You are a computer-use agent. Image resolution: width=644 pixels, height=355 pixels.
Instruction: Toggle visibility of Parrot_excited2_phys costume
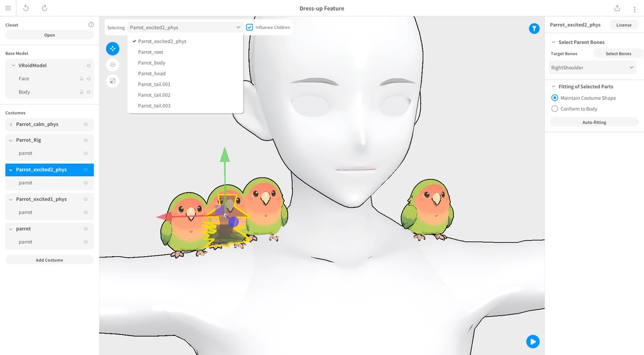86,170
